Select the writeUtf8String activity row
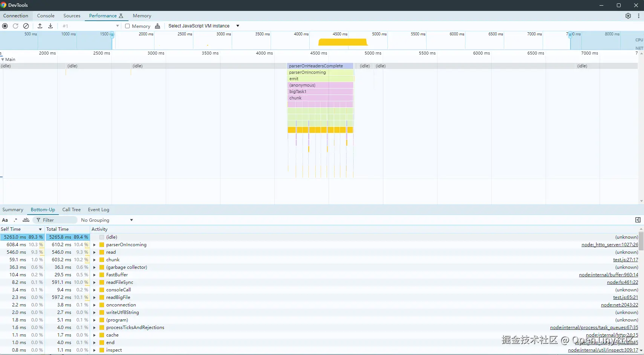The height and width of the screenshot is (355, 644). point(319,312)
